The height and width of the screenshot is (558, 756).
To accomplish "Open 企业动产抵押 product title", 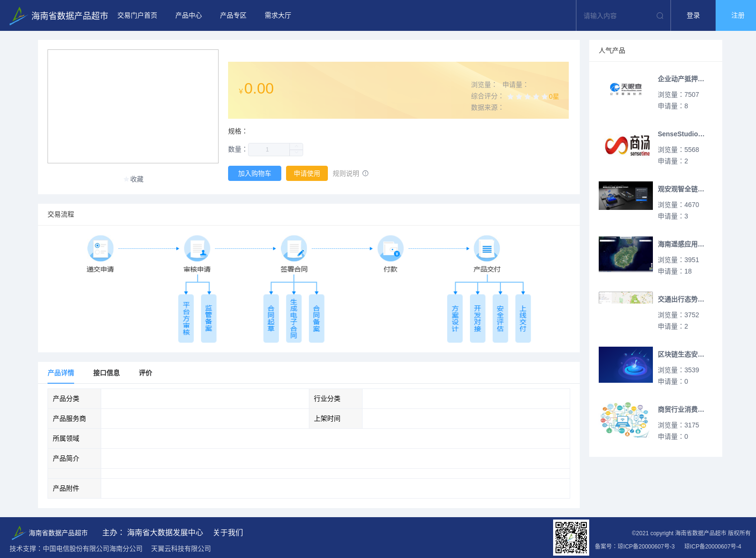I will 681,79.
